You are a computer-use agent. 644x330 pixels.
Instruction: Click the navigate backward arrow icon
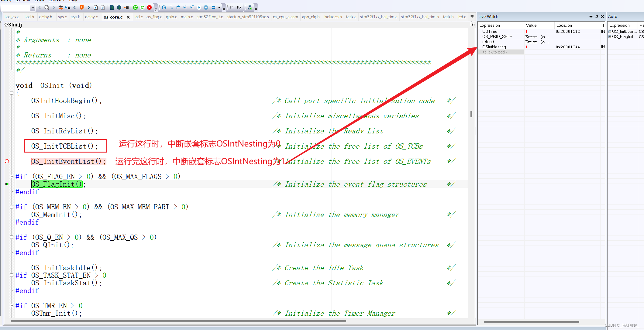40,7
